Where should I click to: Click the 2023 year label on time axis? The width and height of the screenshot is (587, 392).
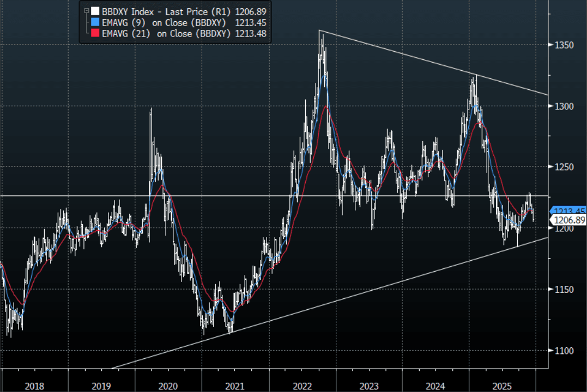(x=369, y=386)
